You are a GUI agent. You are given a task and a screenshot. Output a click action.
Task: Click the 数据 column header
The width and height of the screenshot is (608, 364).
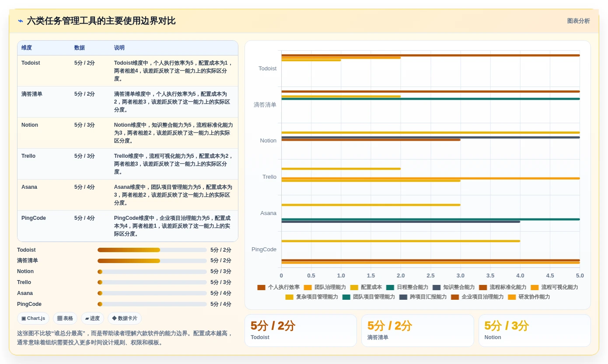tap(80, 48)
